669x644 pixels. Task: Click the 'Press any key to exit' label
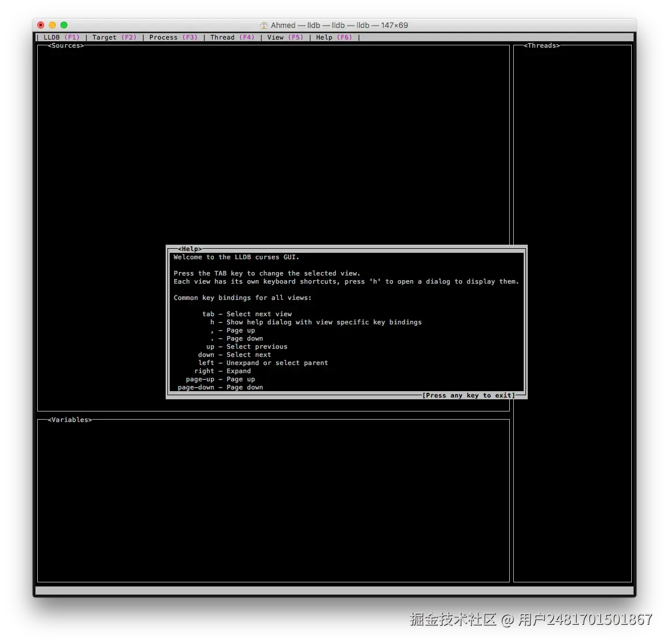[x=468, y=396]
